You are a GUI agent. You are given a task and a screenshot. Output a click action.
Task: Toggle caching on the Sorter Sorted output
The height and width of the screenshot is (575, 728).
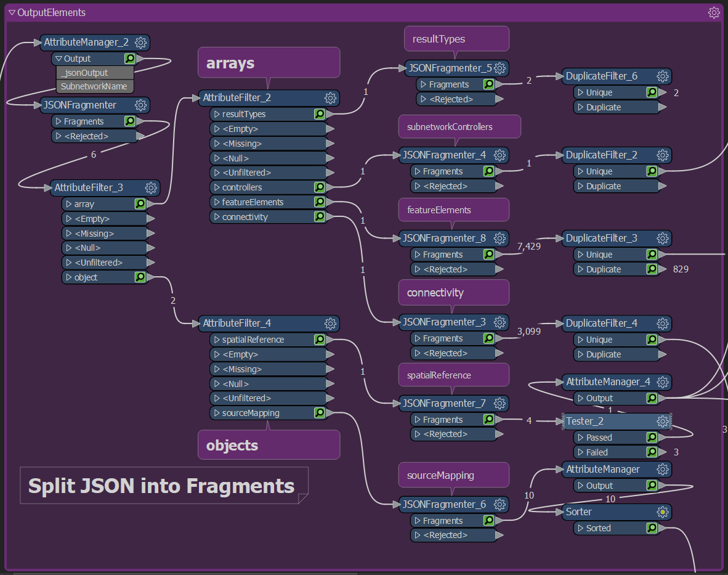(x=652, y=528)
